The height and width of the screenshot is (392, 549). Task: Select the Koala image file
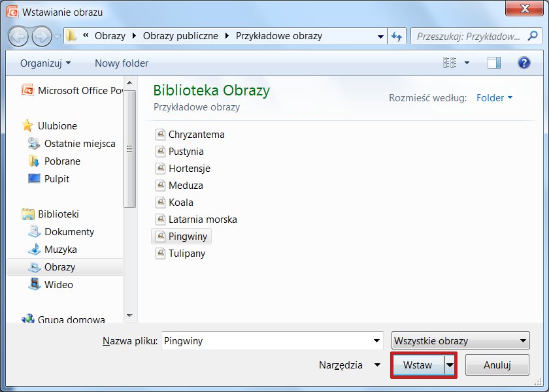(175, 203)
